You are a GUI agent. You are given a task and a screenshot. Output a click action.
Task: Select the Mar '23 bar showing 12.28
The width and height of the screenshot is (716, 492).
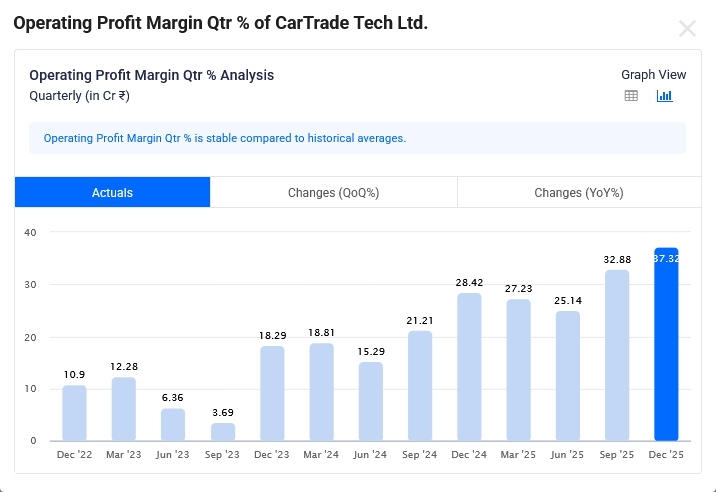pyautogui.click(x=123, y=409)
